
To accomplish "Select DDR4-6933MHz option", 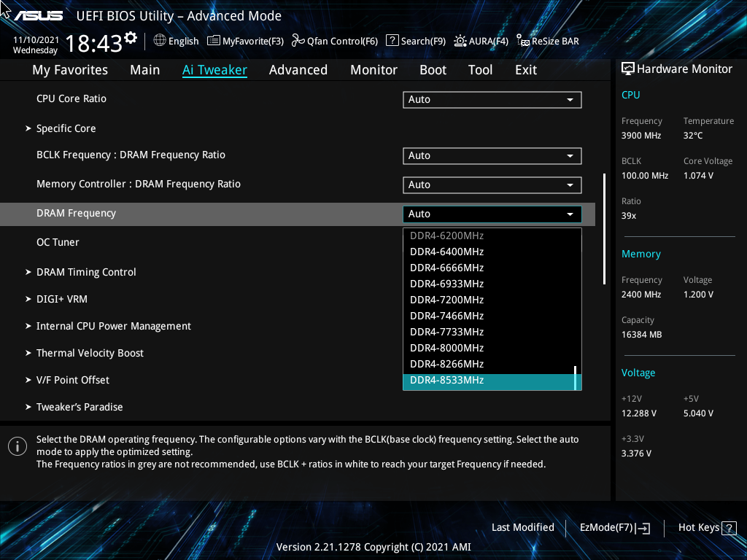I will [x=492, y=284].
